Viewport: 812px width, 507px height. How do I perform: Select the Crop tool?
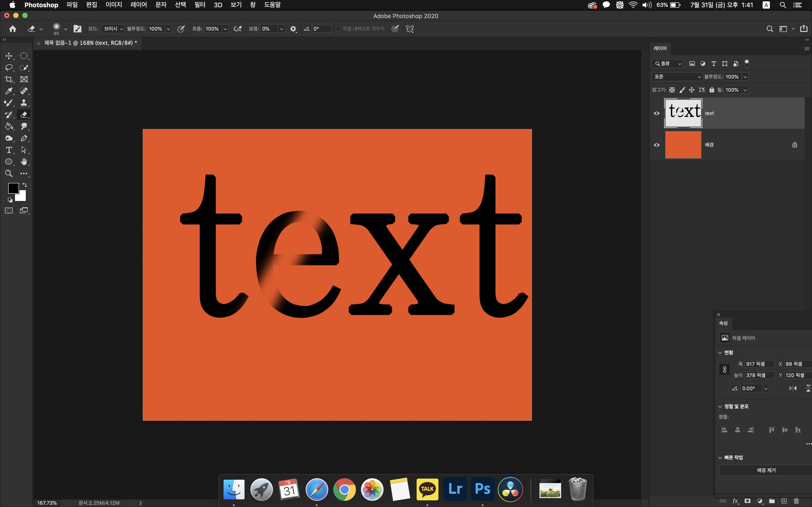9,79
